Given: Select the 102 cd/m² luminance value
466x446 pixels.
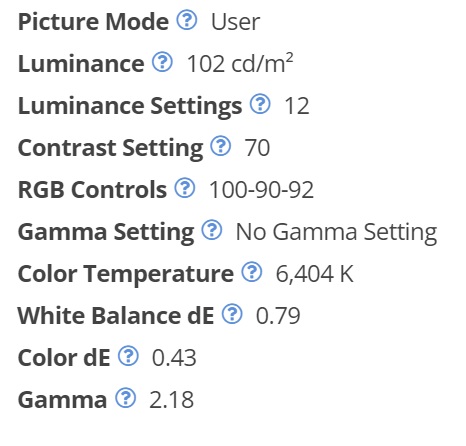Looking at the screenshot, I should coord(240,63).
